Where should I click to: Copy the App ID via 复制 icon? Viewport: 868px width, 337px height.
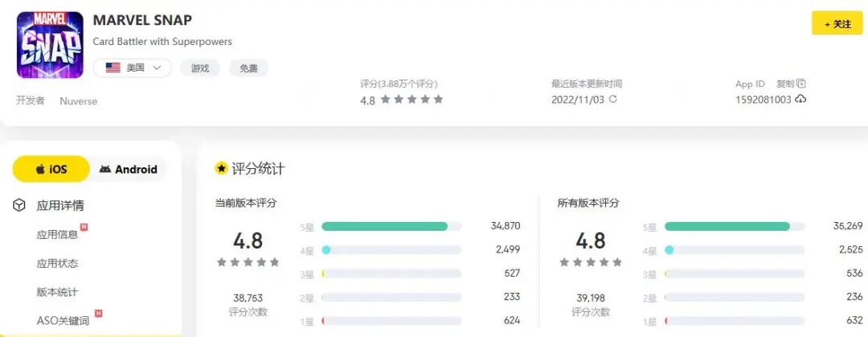800,84
